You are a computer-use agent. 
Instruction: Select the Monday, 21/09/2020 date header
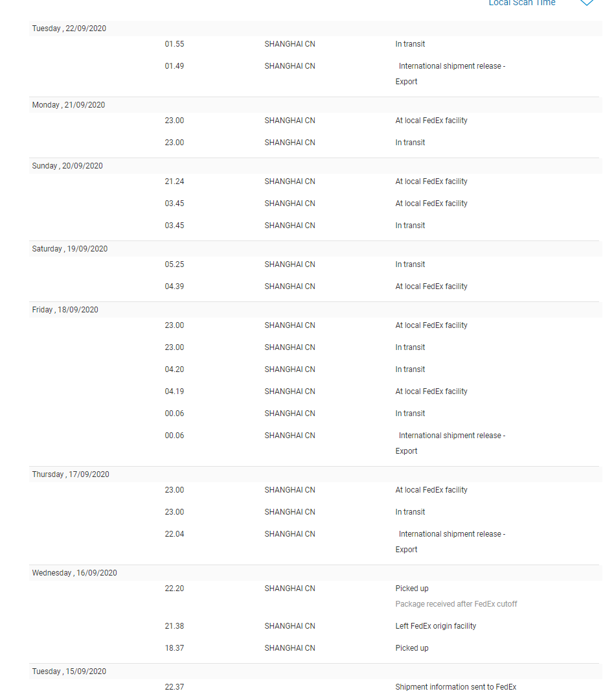[x=69, y=105]
